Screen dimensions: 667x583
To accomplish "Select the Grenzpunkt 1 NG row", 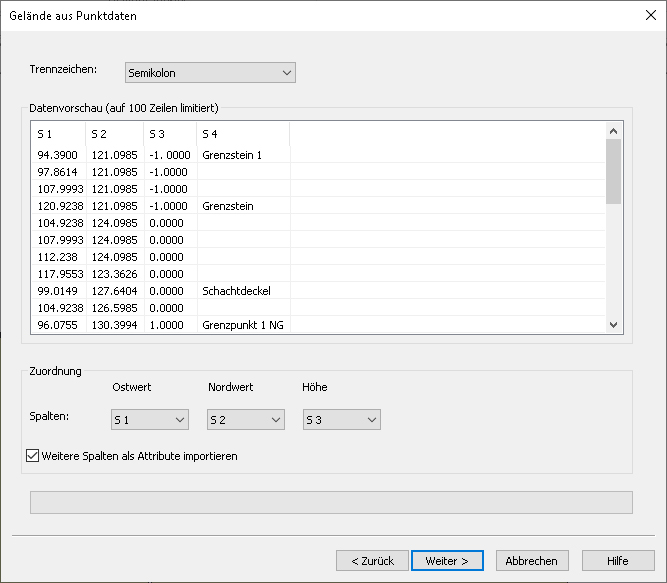I will click(318, 325).
